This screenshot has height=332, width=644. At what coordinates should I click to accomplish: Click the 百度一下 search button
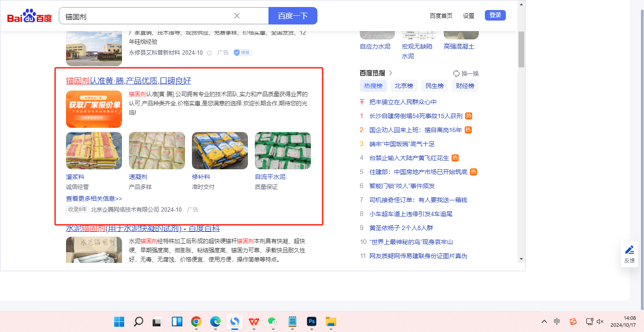click(292, 16)
